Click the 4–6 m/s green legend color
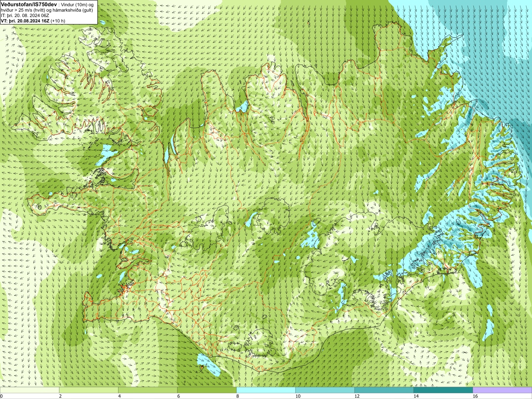Viewport: 532px width, 399px height. (x=148, y=390)
